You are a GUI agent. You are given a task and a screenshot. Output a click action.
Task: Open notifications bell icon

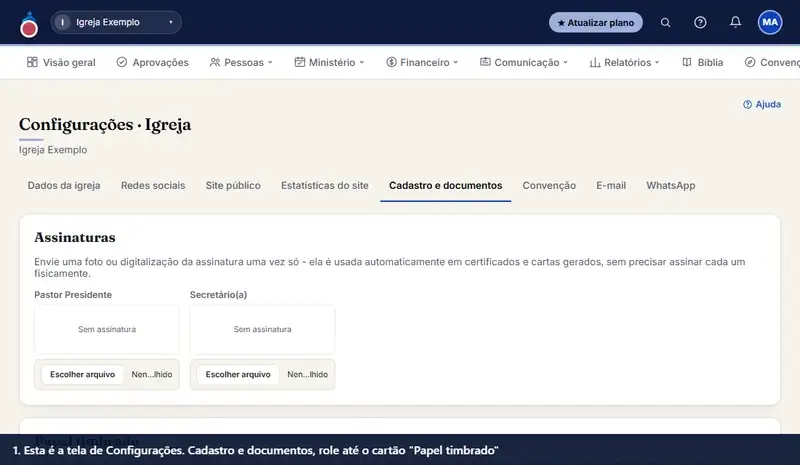pyautogui.click(x=735, y=22)
